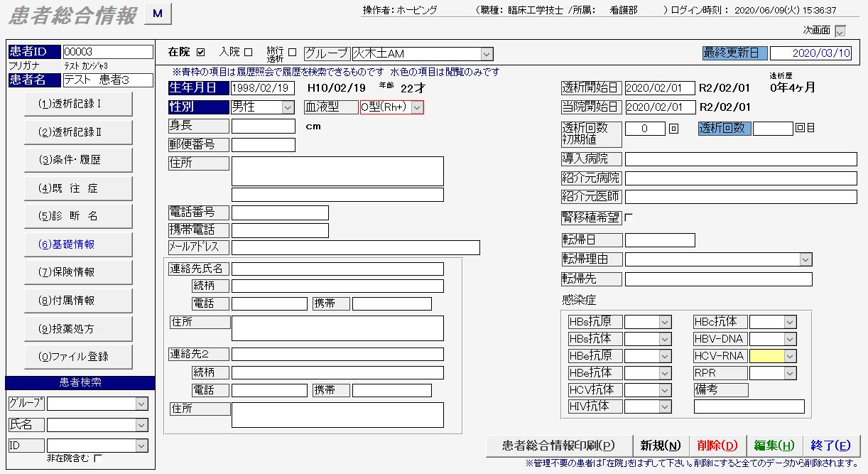Image resolution: width=868 pixels, height=474 pixels.
Task: Click the 紹介元病院 input field
Action: point(741,178)
